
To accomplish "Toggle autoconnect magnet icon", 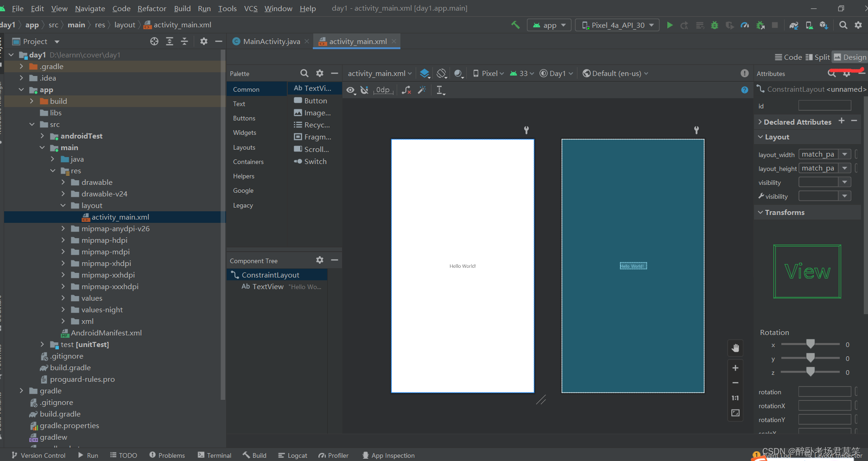I will [364, 90].
